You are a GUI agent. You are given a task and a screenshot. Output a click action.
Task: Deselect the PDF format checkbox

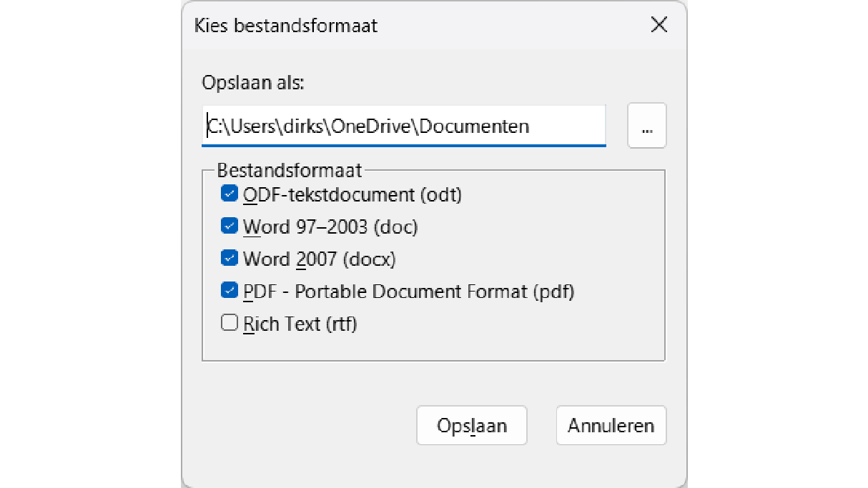[230, 291]
